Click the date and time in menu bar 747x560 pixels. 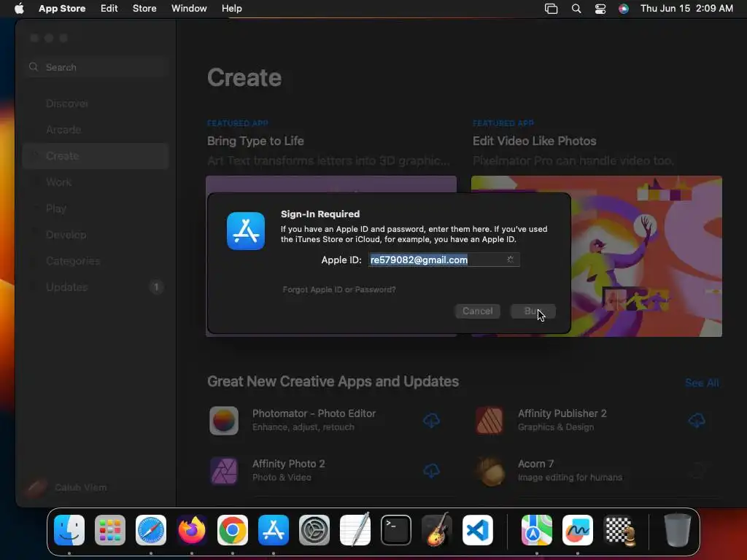point(686,9)
